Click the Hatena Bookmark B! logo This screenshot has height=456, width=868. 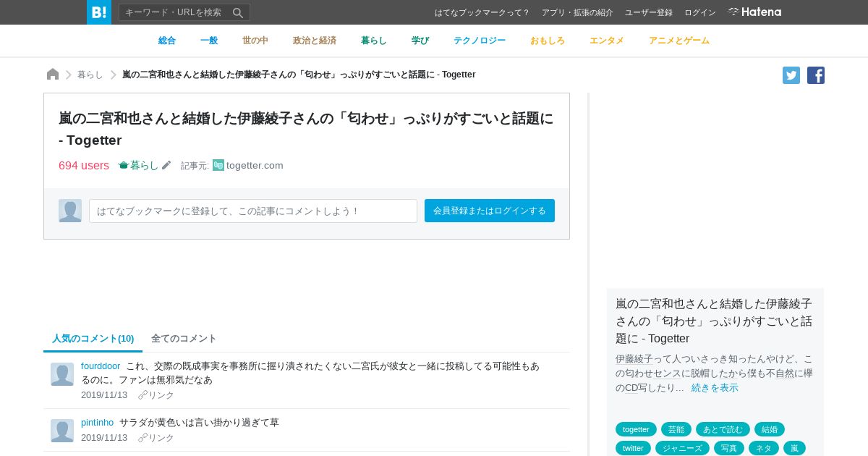(99, 12)
